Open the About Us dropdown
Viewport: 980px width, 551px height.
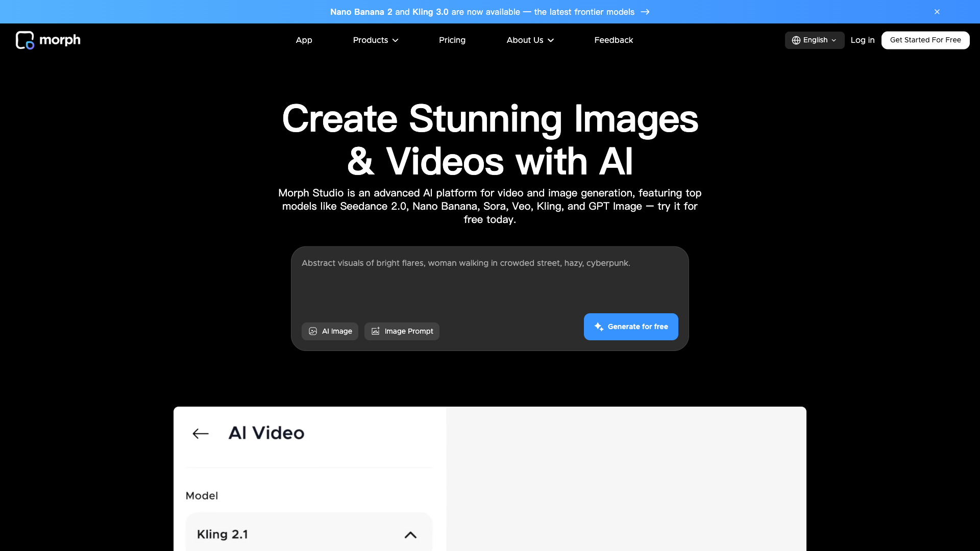click(530, 40)
